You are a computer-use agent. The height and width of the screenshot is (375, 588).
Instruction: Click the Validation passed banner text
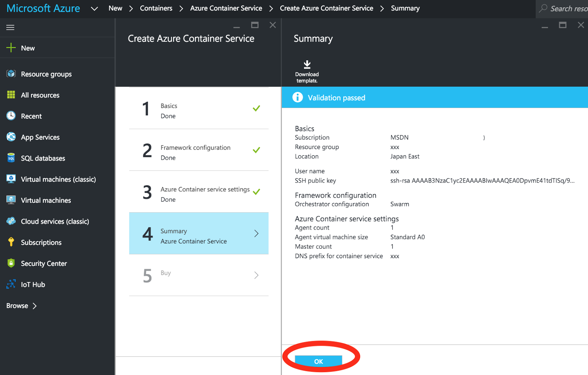(336, 98)
